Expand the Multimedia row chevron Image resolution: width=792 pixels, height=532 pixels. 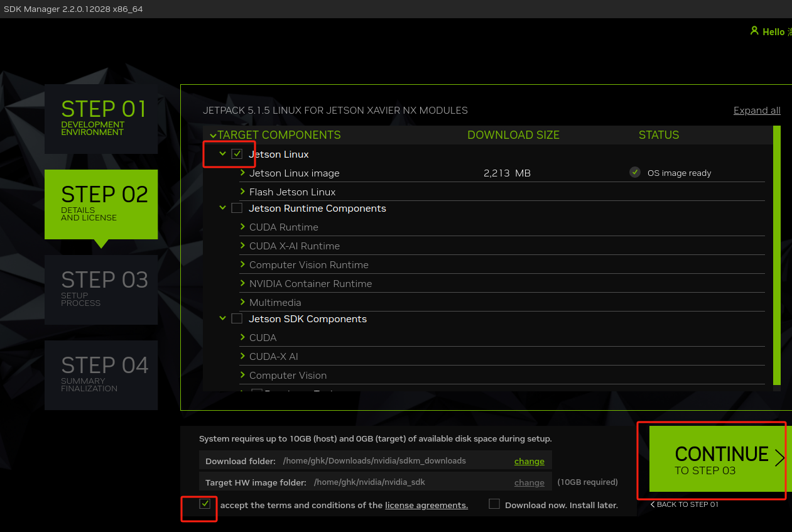pyautogui.click(x=243, y=301)
